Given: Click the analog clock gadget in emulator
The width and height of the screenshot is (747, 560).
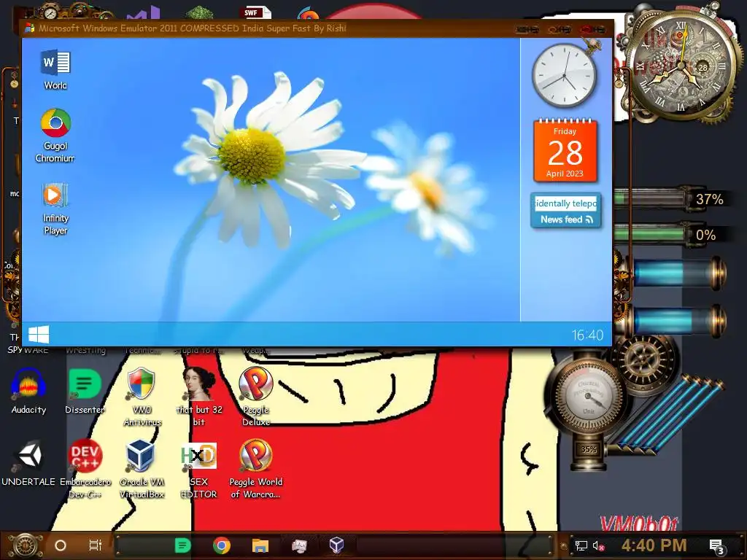Looking at the screenshot, I should click(x=564, y=75).
